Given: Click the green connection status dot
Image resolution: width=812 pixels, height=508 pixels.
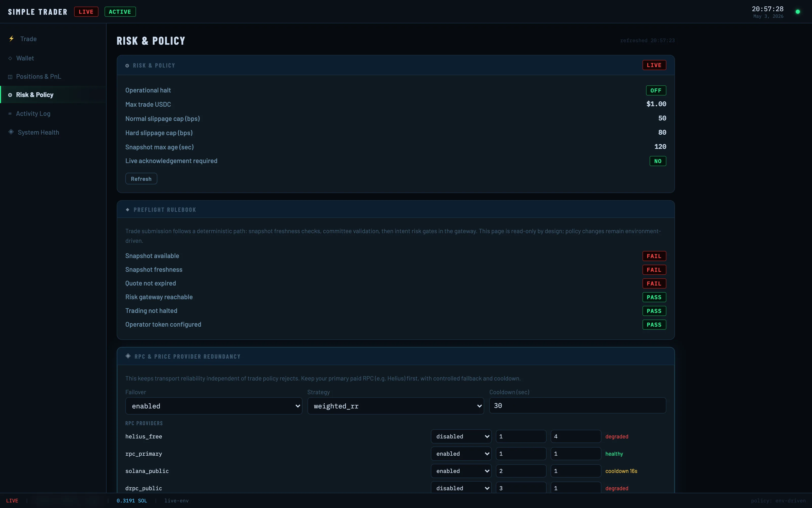Looking at the screenshot, I should coord(798,12).
